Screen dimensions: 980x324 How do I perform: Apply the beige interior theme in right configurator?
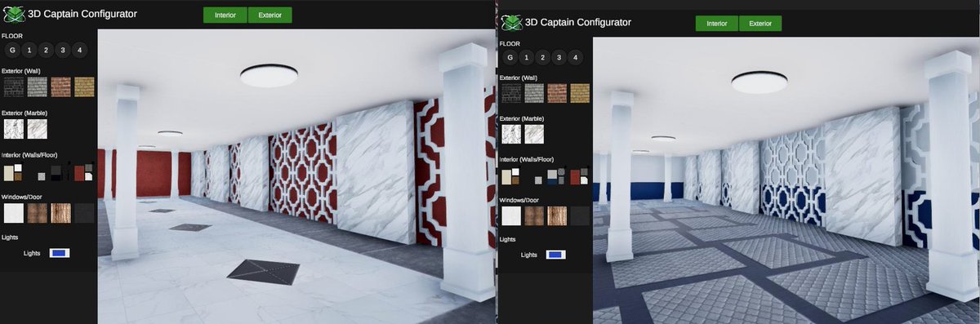pos(510,176)
